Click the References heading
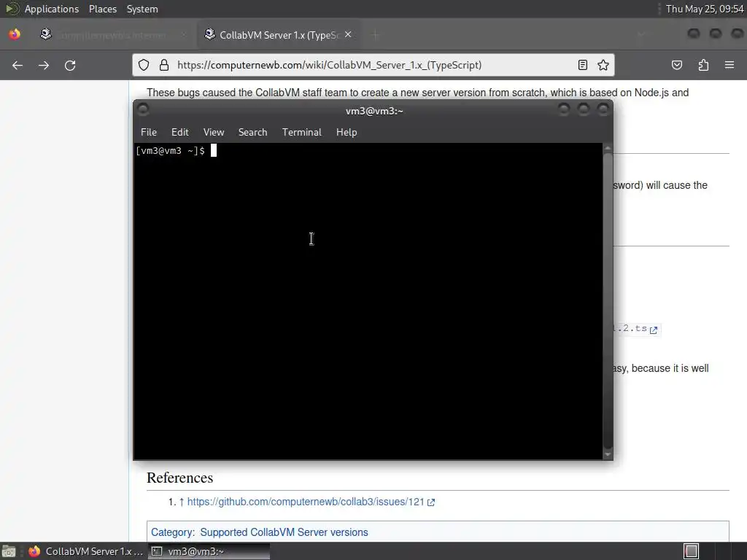The image size is (747, 560). (x=179, y=478)
